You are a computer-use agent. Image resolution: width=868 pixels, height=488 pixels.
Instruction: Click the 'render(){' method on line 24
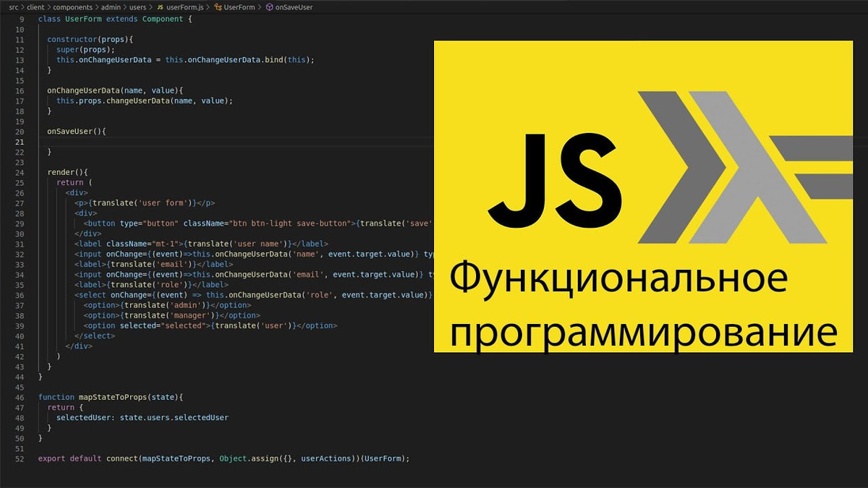[67, 173]
